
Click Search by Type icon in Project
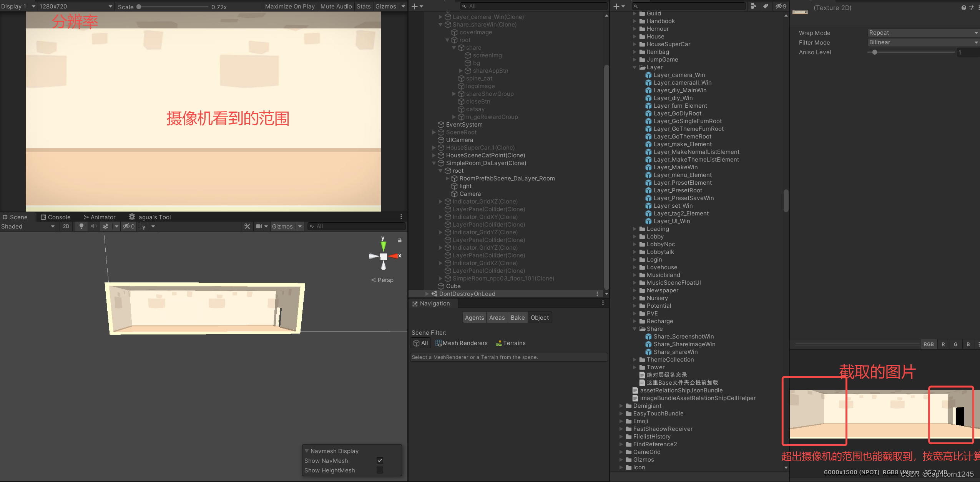(x=753, y=6)
